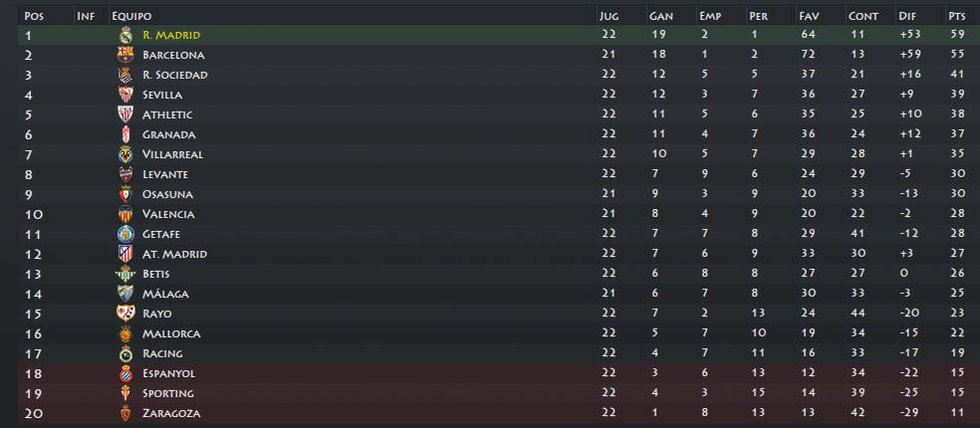The width and height of the screenshot is (980, 428).
Task: Click the Barcelona club crest
Action: point(125,55)
